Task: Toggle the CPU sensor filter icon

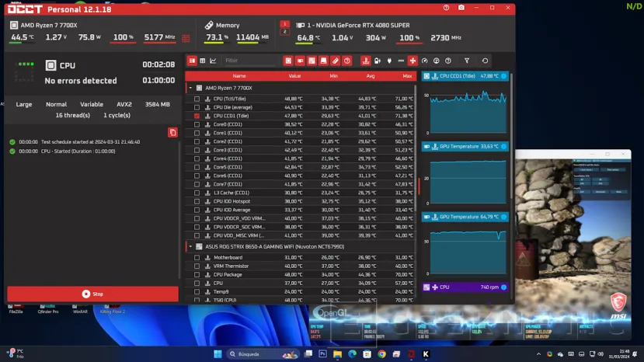Action: [x=288, y=61]
